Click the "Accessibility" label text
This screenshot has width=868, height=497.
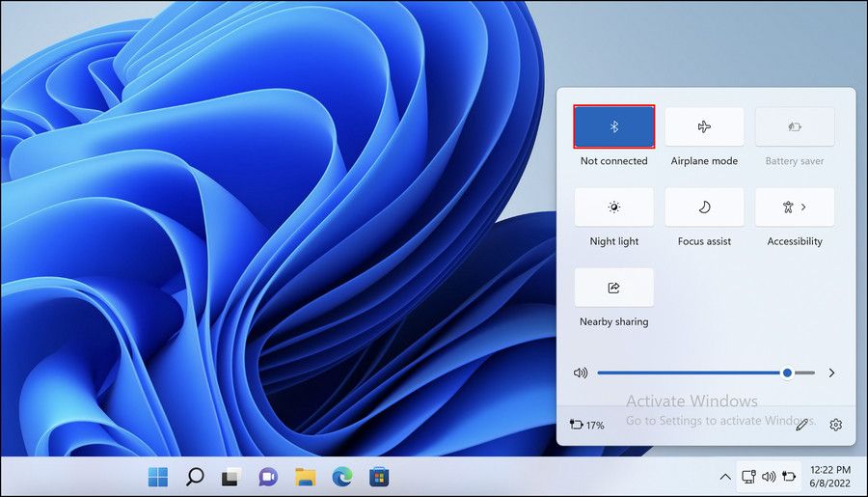795,241
